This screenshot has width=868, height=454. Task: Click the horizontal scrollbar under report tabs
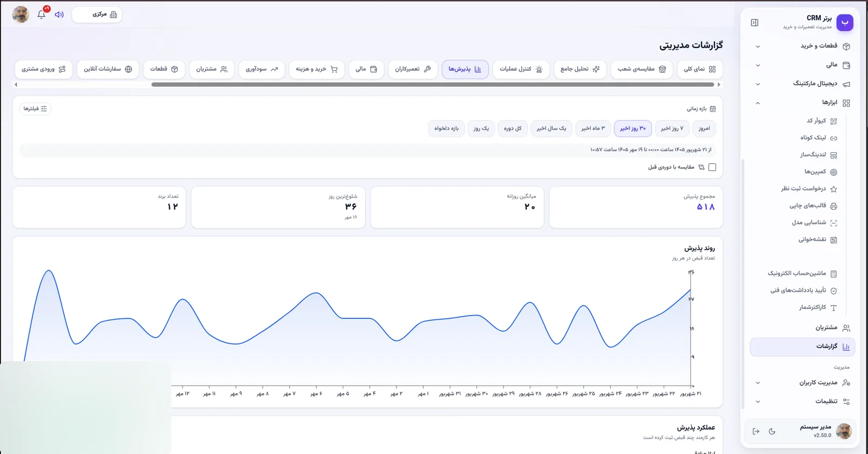pos(433,85)
